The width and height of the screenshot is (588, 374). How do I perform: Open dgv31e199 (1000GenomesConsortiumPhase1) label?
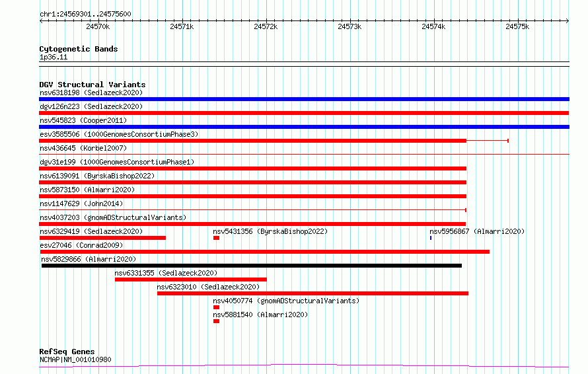pos(117,162)
